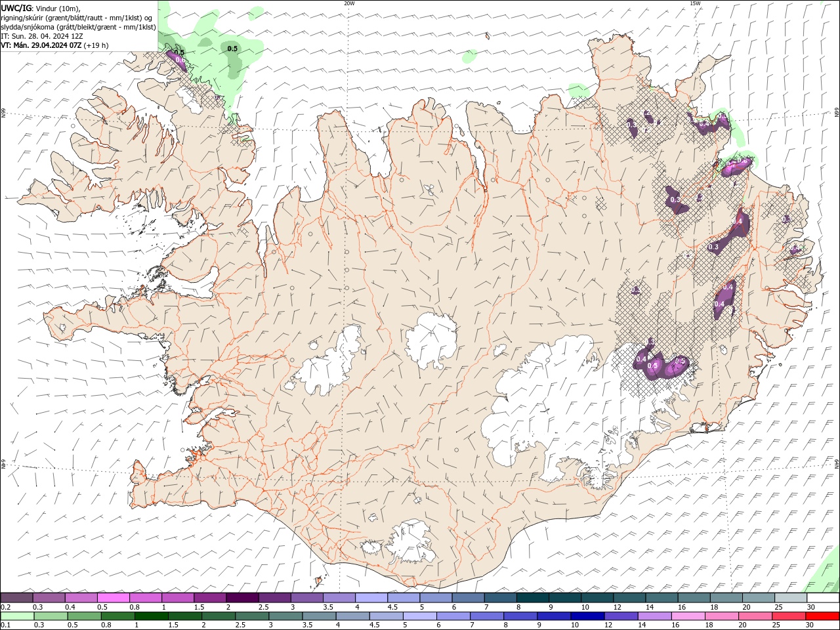Screen dimensions: 840x630
Task: Pick the rose swatch labeled 20 in lower legend row
Action: coord(755,616)
